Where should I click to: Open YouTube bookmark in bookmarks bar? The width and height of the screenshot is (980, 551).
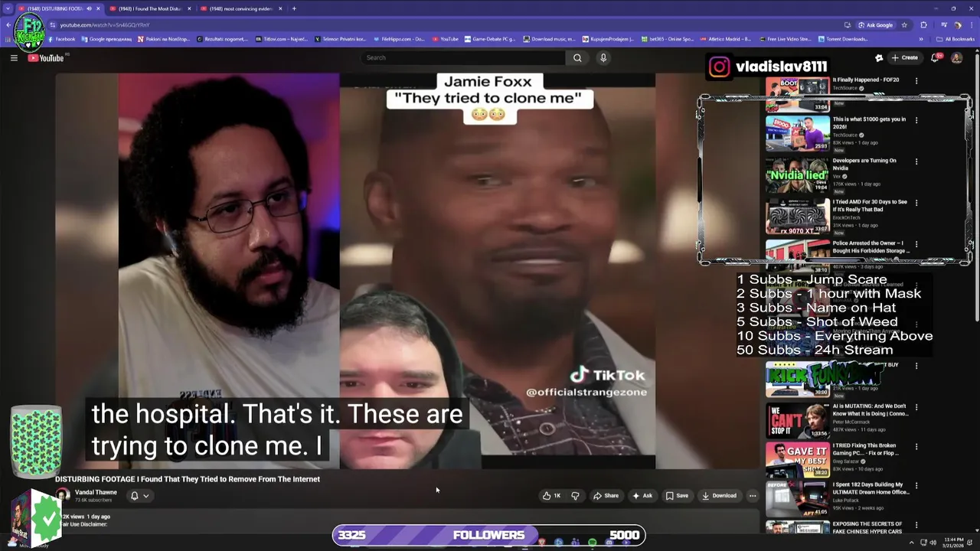tap(446, 39)
